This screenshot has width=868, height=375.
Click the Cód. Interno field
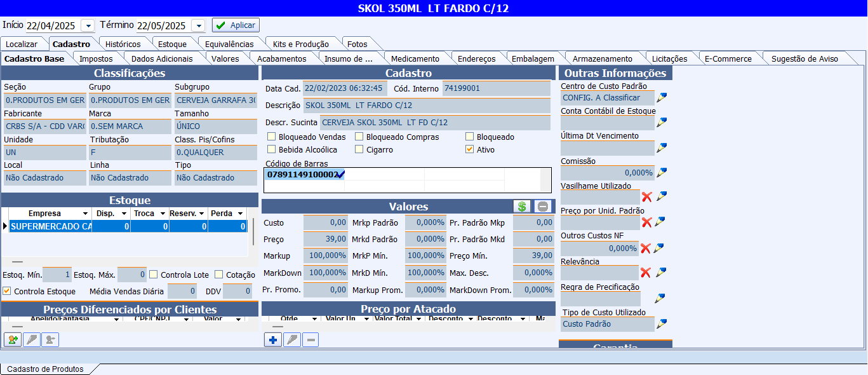click(496, 88)
